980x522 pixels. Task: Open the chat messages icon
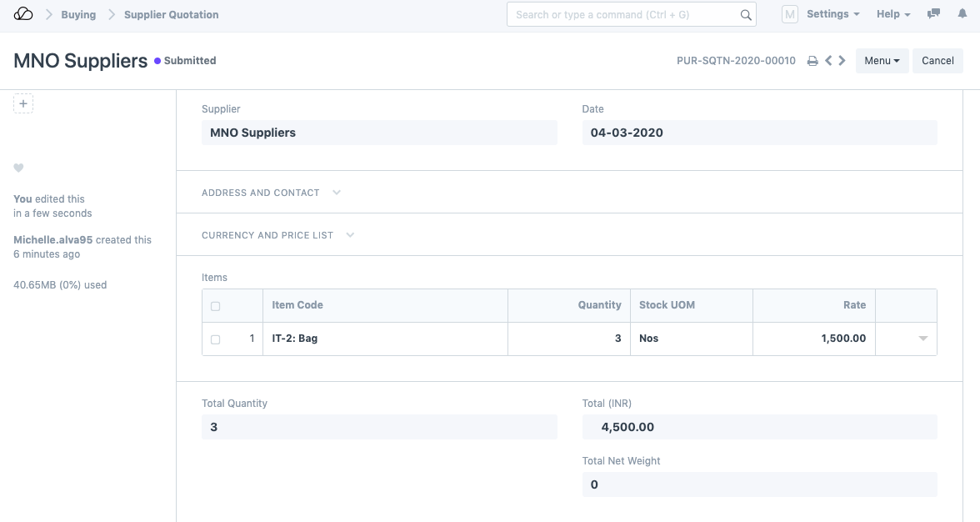[x=934, y=14]
